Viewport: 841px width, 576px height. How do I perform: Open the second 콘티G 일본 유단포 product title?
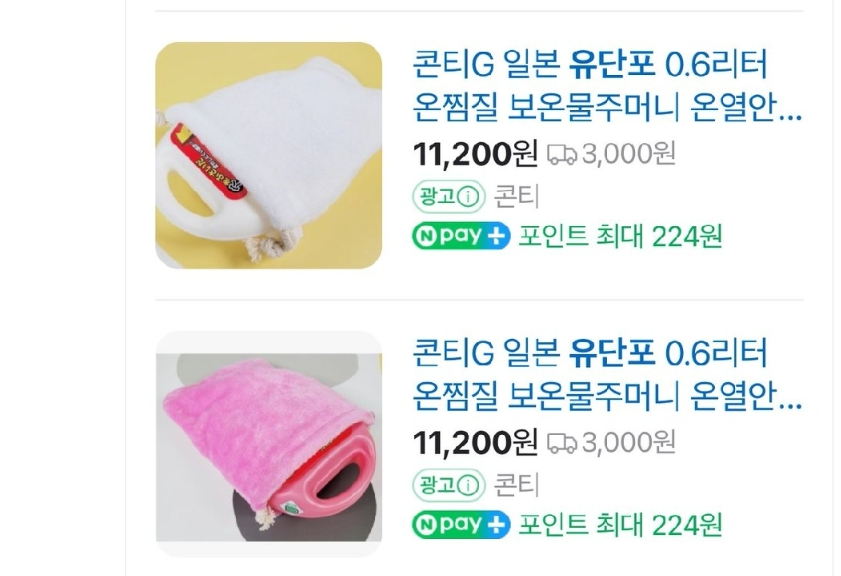click(607, 374)
